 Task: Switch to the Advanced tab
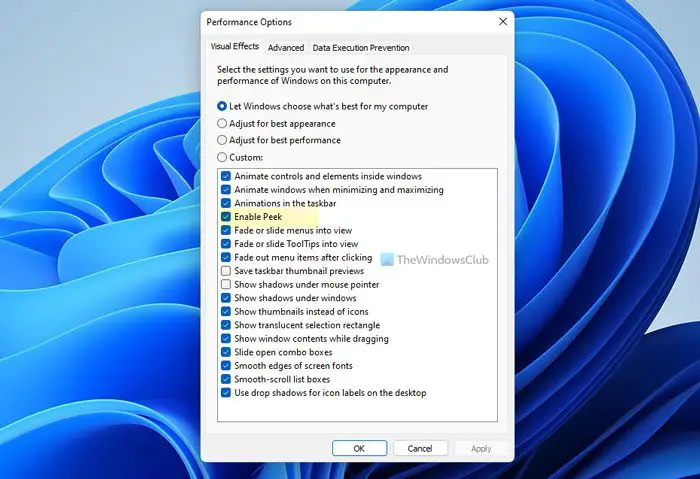pyautogui.click(x=286, y=48)
